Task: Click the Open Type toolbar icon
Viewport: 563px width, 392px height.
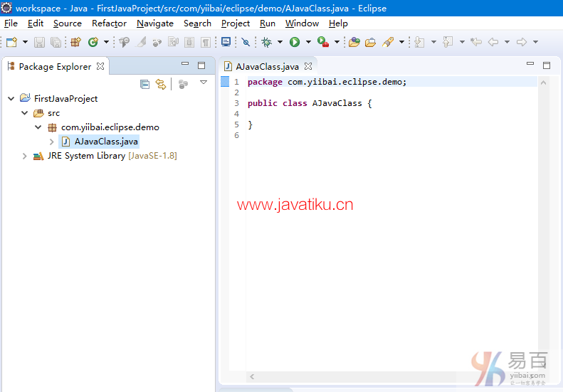Action: 354,42
